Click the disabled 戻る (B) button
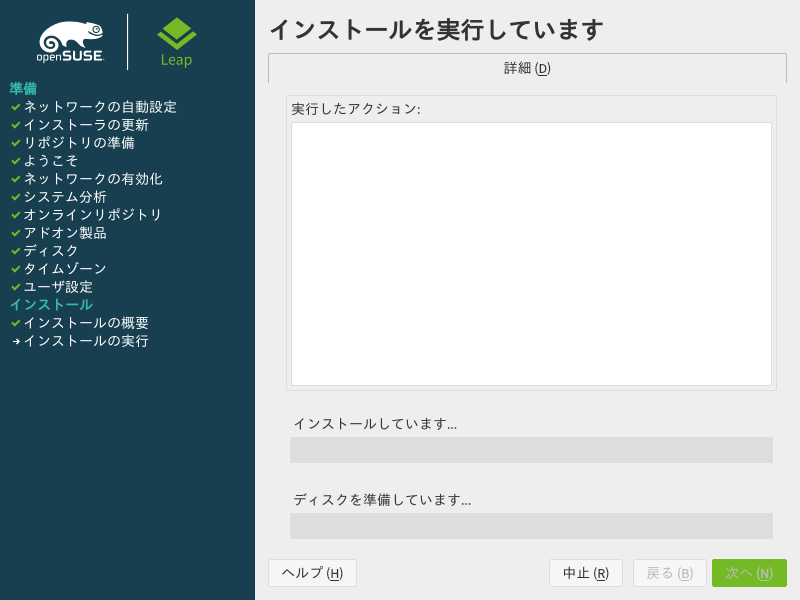 tap(669, 573)
